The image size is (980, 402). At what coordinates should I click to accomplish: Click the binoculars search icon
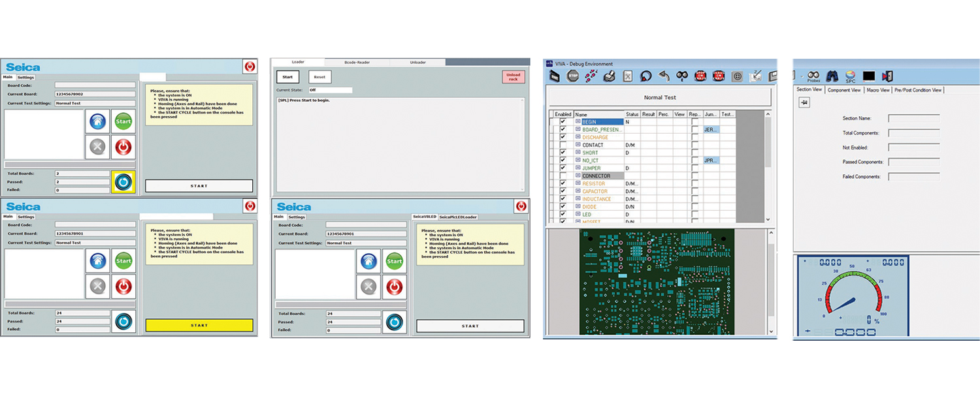tap(832, 76)
